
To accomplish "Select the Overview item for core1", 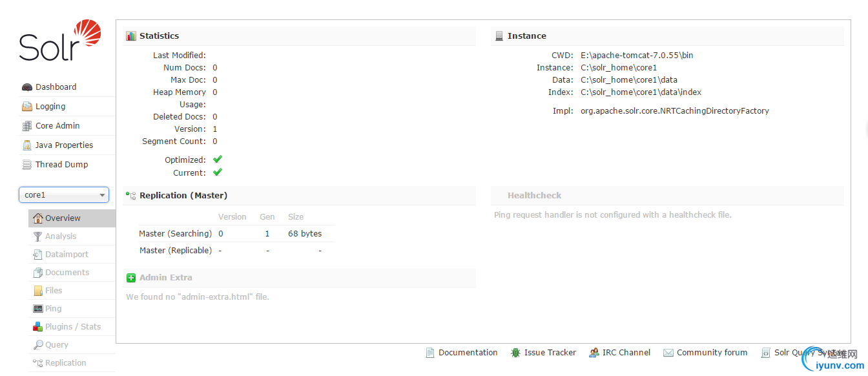I will point(72,218).
